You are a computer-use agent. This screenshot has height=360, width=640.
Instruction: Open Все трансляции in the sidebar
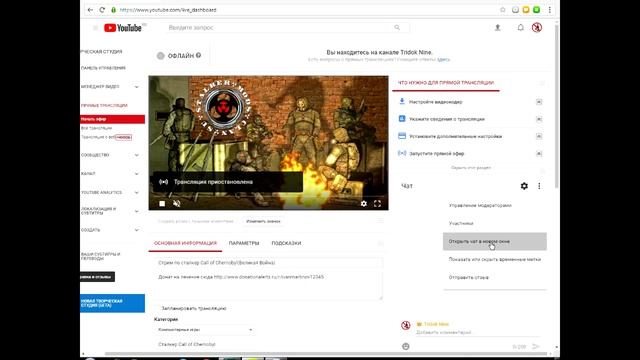point(96,128)
